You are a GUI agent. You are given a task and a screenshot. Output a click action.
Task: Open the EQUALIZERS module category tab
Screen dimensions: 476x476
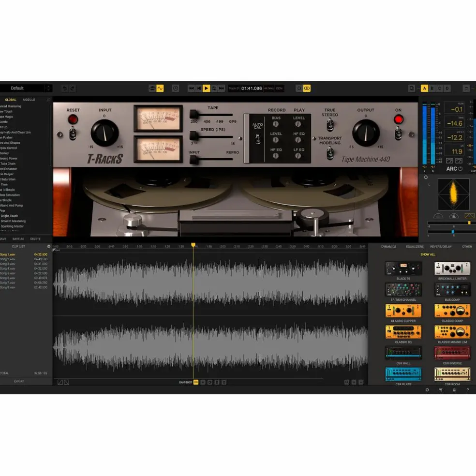coord(415,247)
